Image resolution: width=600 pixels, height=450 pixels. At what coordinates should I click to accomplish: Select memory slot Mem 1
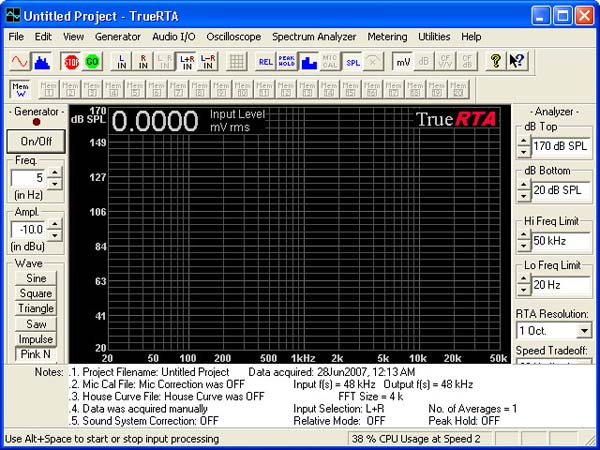(49, 90)
